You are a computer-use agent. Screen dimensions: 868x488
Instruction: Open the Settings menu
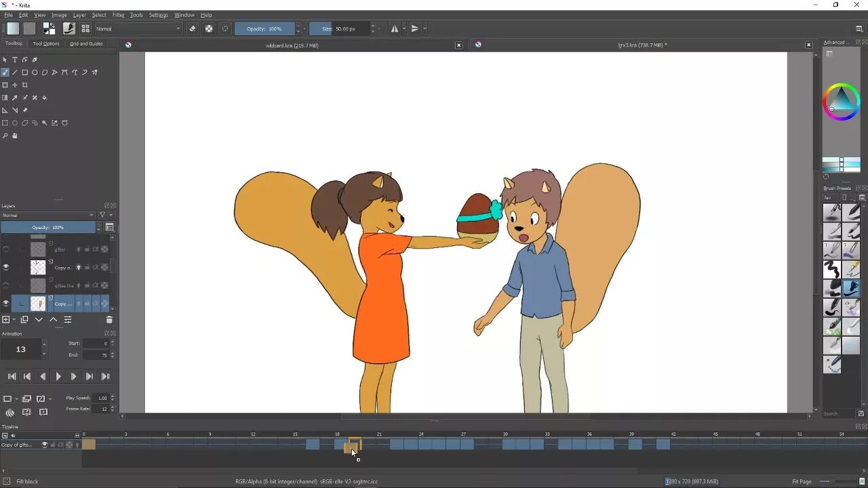click(x=158, y=15)
